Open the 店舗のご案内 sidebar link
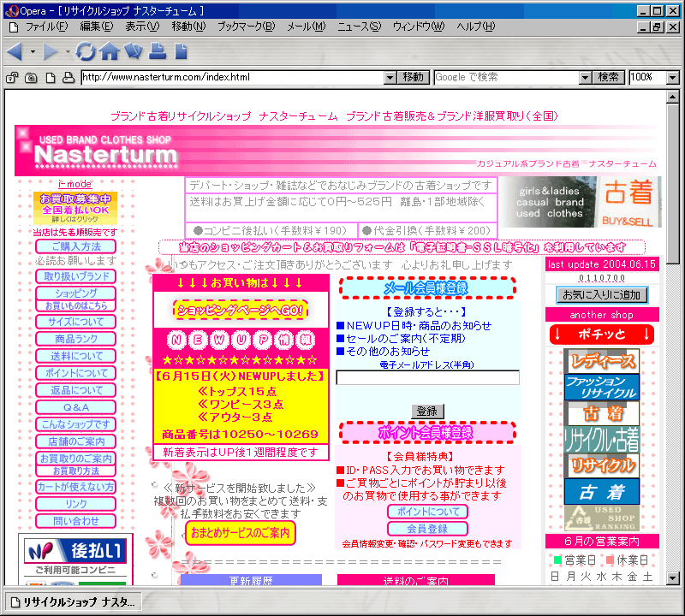This screenshot has height=616, width=685. pyautogui.click(x=75, y=441)
